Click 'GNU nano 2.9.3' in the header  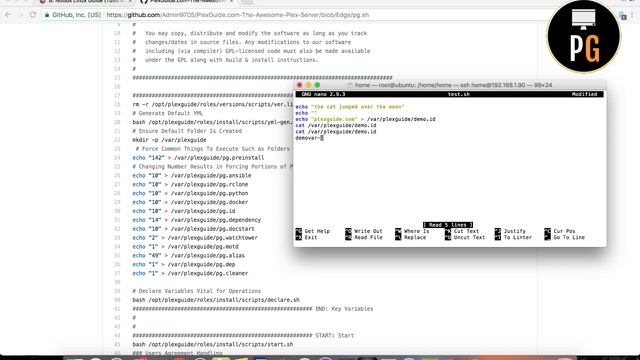323,94
